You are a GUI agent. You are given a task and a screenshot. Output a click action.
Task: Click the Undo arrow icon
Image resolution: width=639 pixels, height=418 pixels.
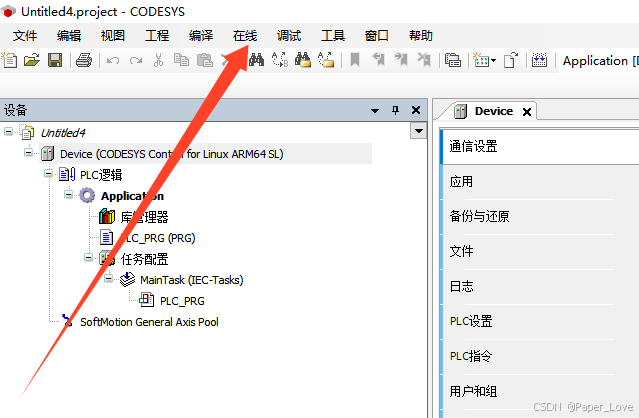point(113,61)
